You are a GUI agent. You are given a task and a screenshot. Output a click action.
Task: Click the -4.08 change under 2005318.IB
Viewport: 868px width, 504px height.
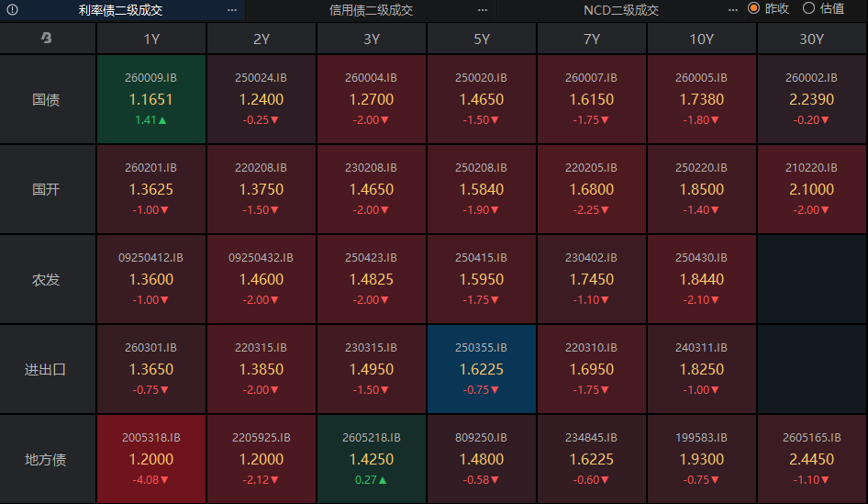150,480
